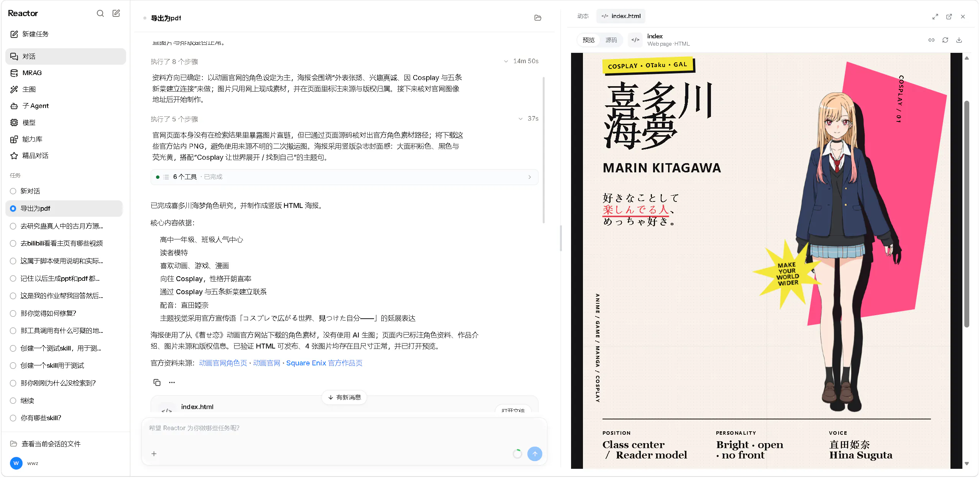Open the Square Enix 官方作品页 link
The image size is (980, 478).
click(x=324, y=363)
